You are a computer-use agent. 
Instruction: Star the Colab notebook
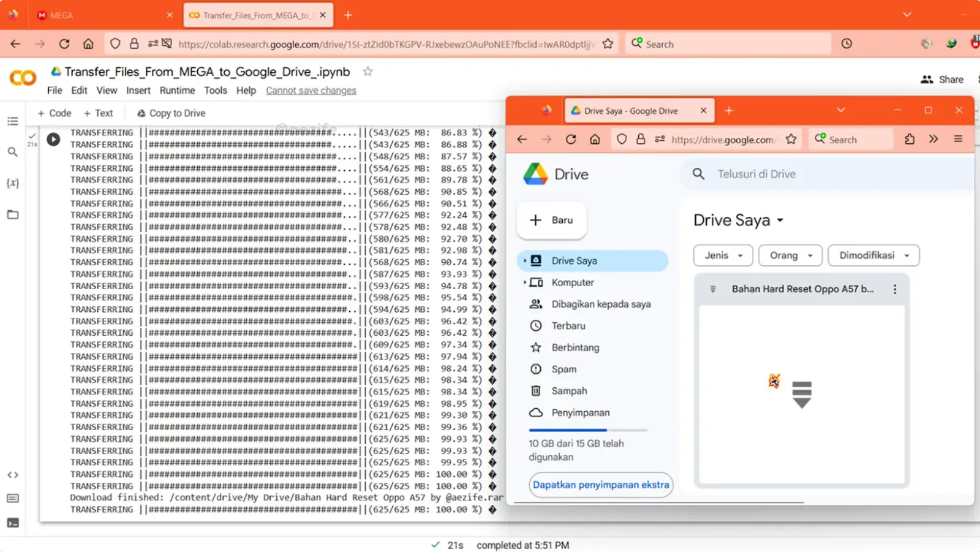coord(367,71)
